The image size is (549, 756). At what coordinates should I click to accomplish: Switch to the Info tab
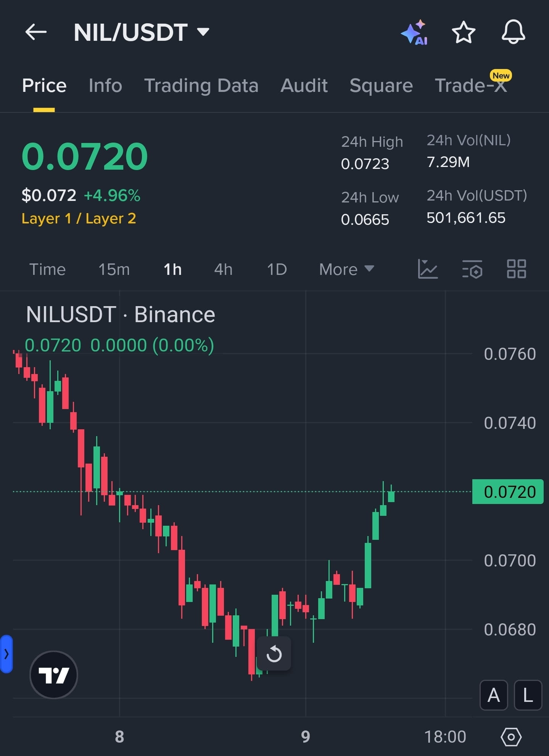[x=105, y=85]
